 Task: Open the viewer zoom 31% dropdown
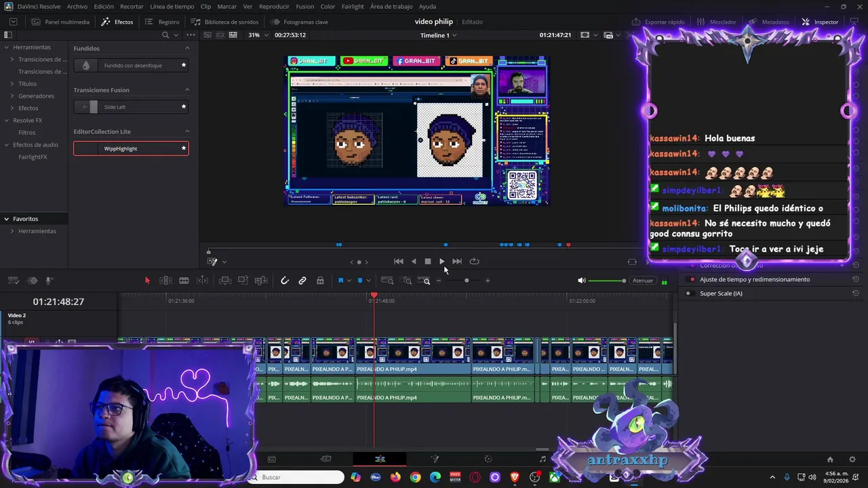coord(257,35)
